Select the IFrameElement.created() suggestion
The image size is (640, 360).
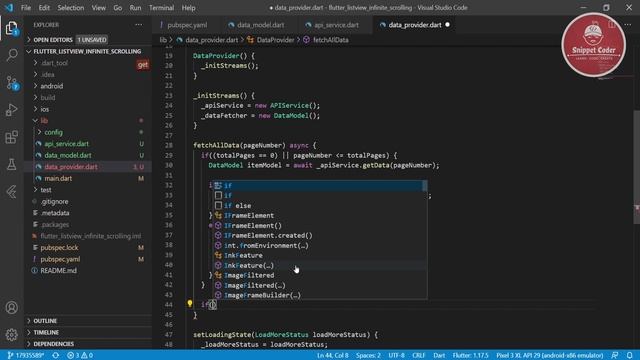click(319, 236)
